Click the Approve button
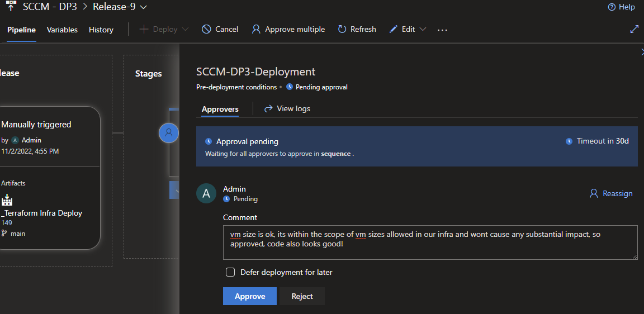The width and height of the screenshot is (644, 314). [250, 296]
